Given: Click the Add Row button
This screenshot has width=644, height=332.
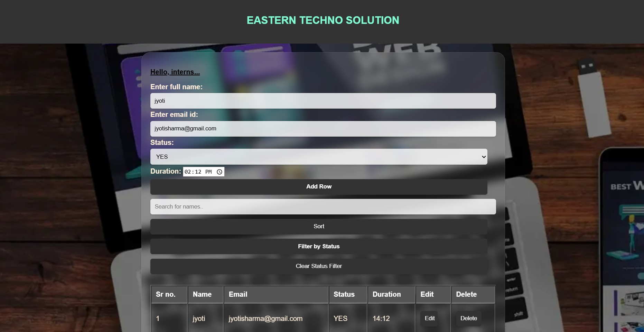Looking at the screenshot, I should [318, 187].
